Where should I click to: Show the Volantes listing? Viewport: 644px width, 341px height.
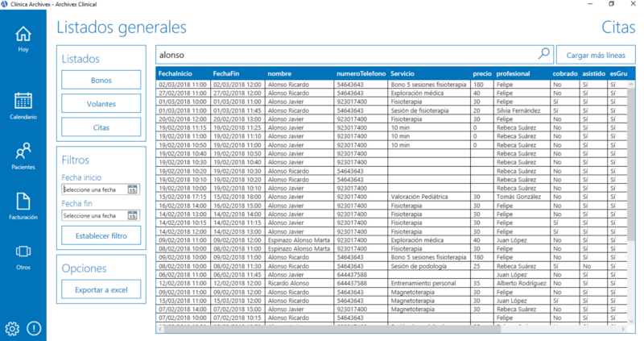[101, 104]
